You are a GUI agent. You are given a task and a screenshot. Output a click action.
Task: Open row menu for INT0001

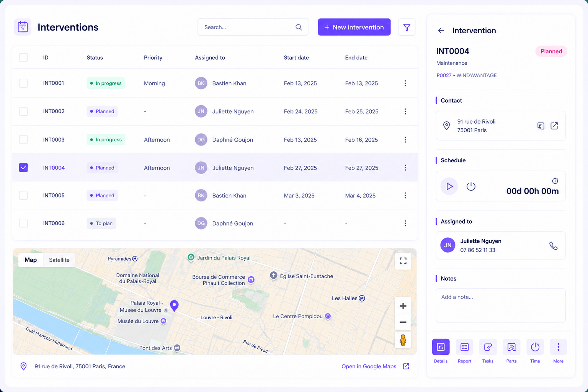pos(405,83)
